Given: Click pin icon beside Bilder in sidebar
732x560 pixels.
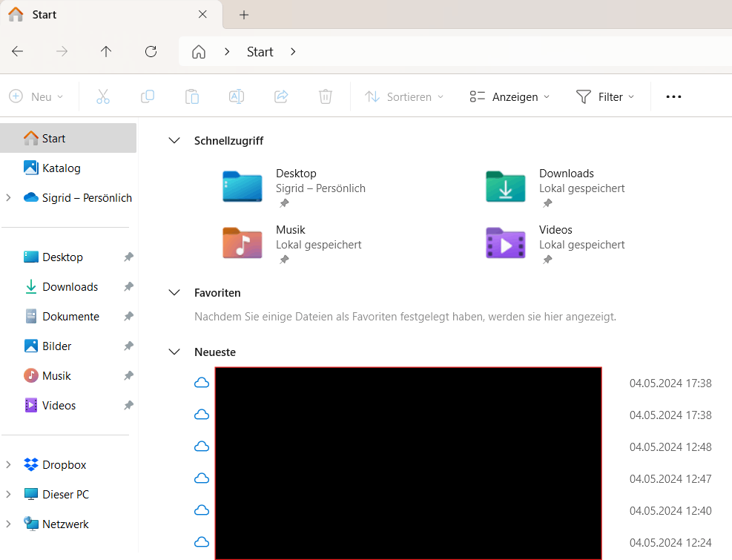Looking at the screenshot, I should pos(128,346).
